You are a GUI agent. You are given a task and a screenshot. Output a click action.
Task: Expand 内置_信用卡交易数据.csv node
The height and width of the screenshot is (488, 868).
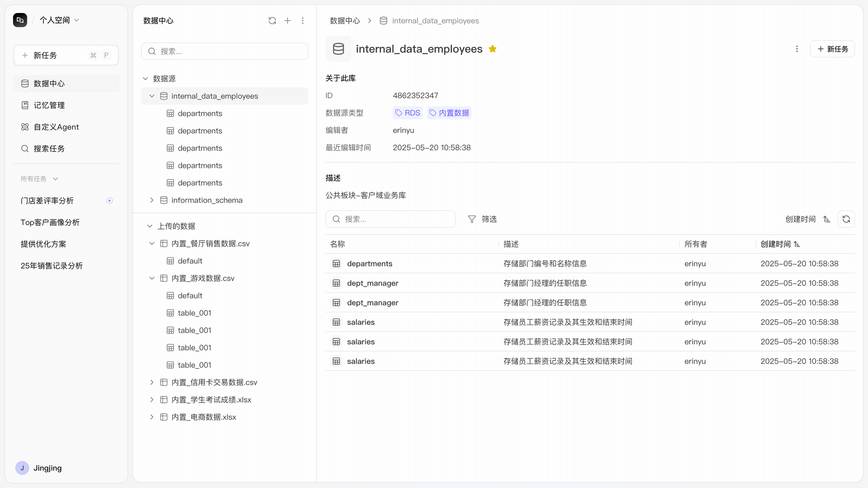[152, 382]
